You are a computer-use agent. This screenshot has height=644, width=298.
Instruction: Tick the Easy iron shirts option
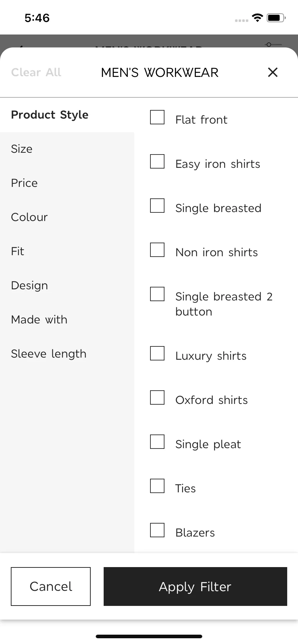157,161
